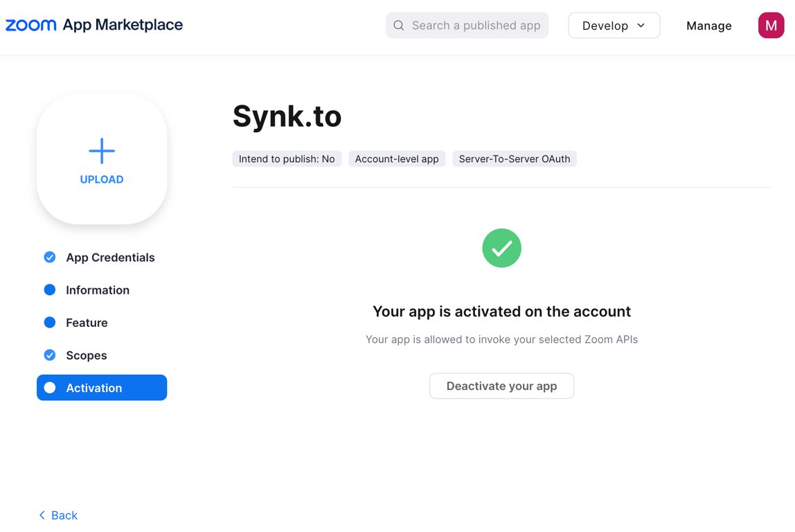Click the Back link
This screenshot has width=795, height=532.
(64, 515)
